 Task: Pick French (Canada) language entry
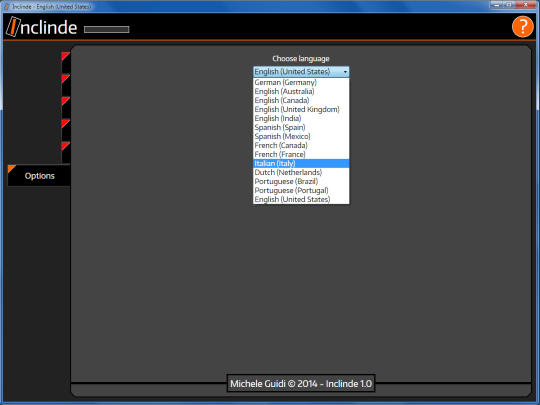(301, 145)
